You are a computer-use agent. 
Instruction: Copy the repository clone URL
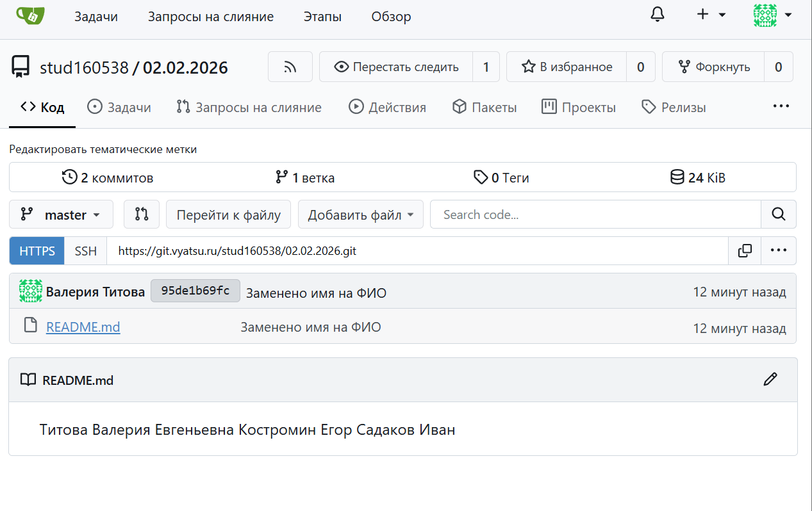tap(745, 250)
